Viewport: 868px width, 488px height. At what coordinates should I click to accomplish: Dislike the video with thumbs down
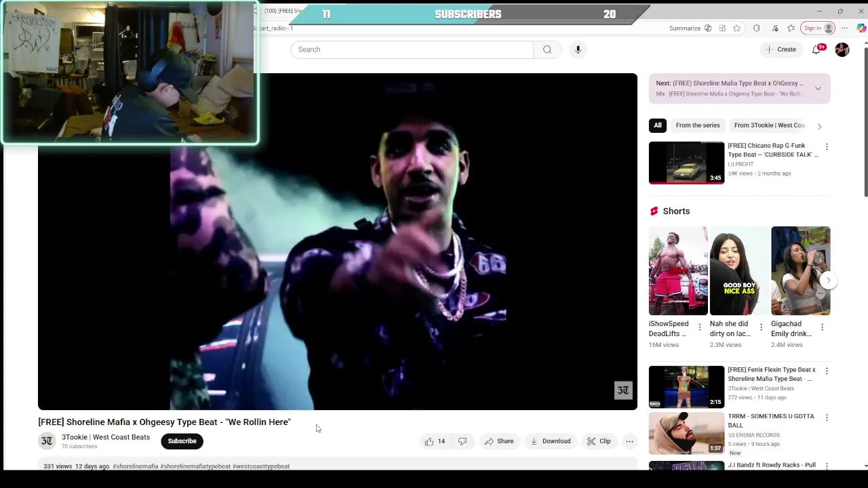pos(462,441)
